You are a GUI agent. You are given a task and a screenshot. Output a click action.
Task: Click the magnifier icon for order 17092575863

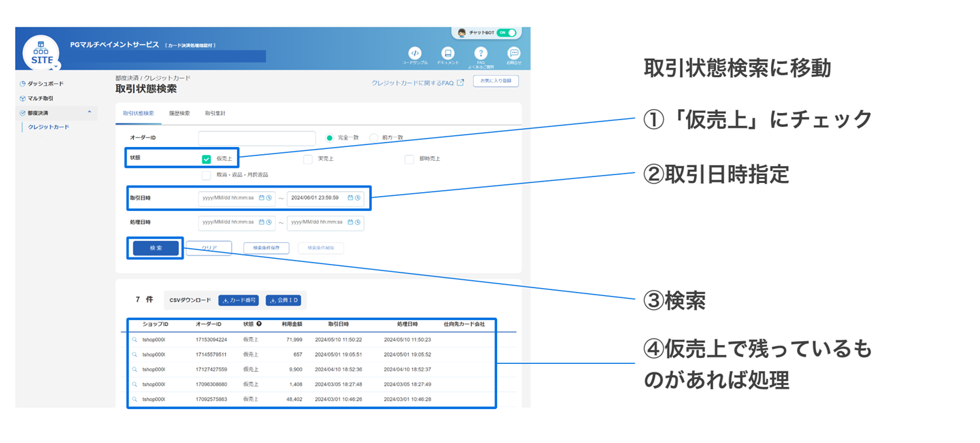135,399
